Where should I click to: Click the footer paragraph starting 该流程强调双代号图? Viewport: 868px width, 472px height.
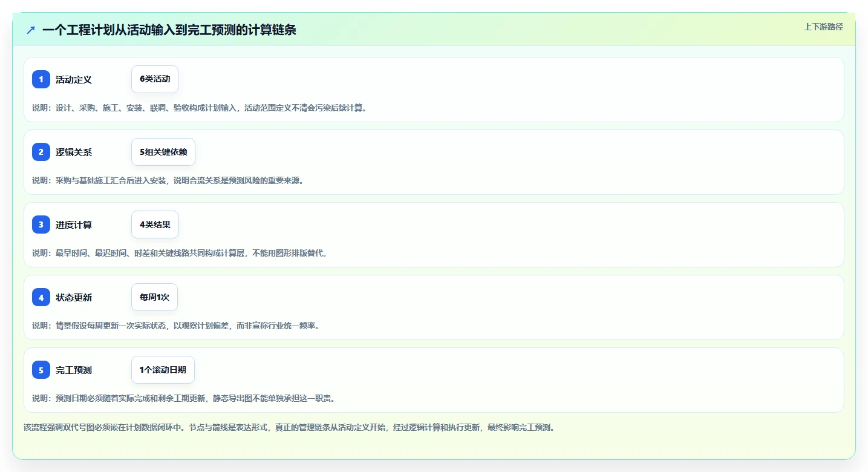click(289, 427)
